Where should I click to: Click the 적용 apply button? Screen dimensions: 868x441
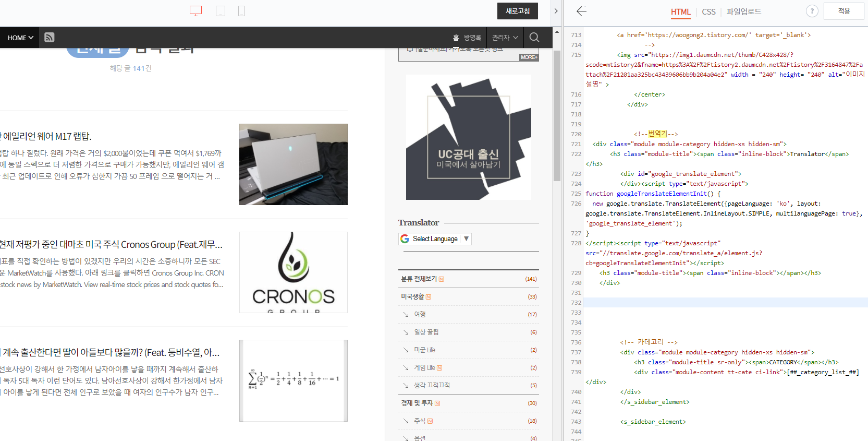coord(844,11)
